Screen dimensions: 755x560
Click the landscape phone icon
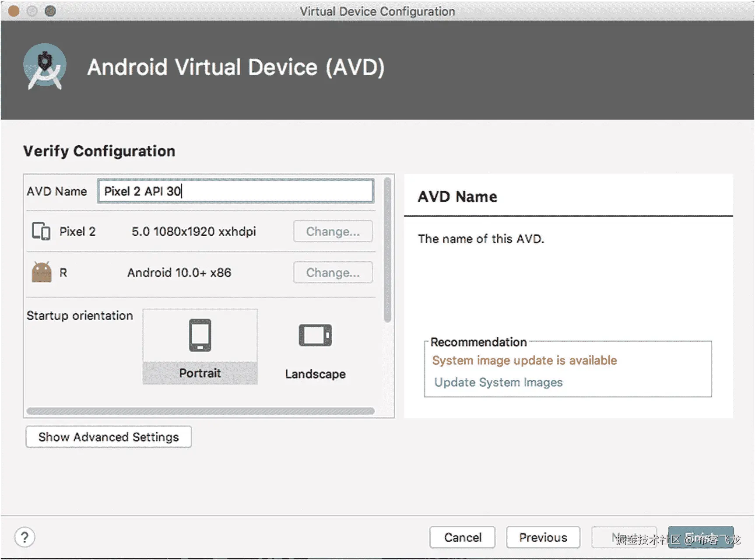[x=315, y=335]
